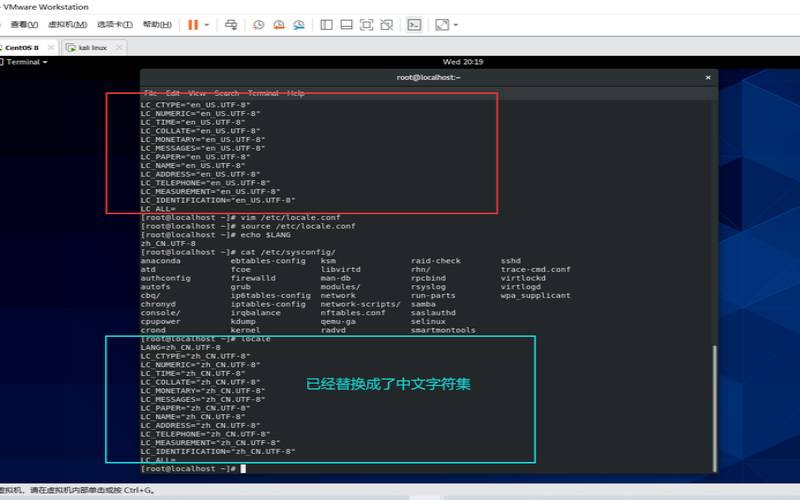Click 'ip6tables-config' in the listing
800x500 pixels.
click(x=270, y=295)
